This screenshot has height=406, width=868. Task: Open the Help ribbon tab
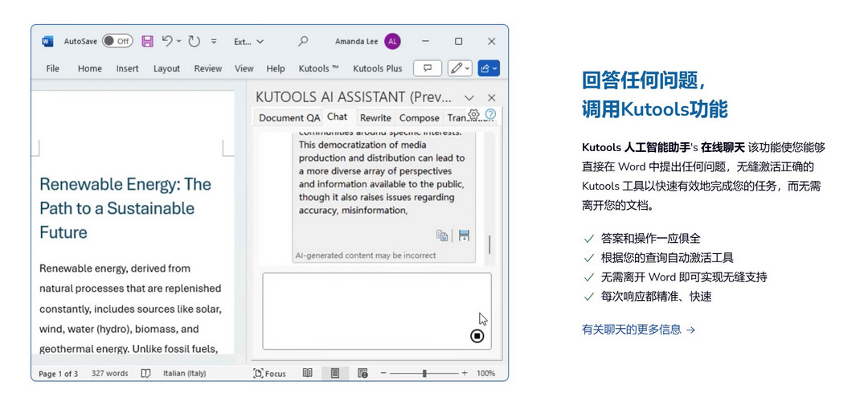click(x=276, y=68)
